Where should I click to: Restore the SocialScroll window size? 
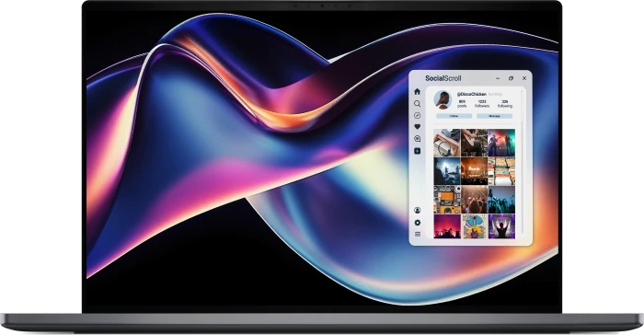(511, 78)
